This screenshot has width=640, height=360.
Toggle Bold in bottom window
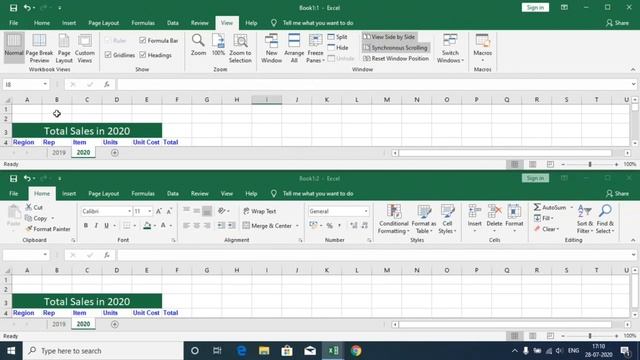[x=86, y=225]
